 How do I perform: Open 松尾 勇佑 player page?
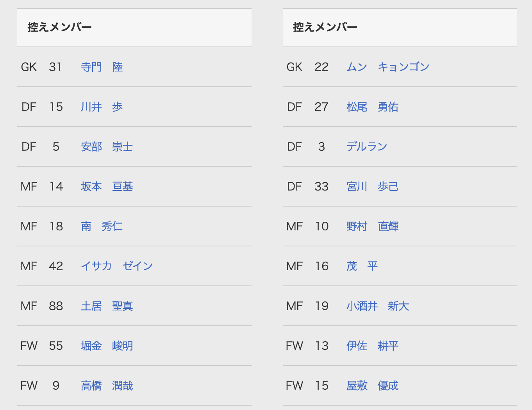pyautogui.click(x=373, y=107)
